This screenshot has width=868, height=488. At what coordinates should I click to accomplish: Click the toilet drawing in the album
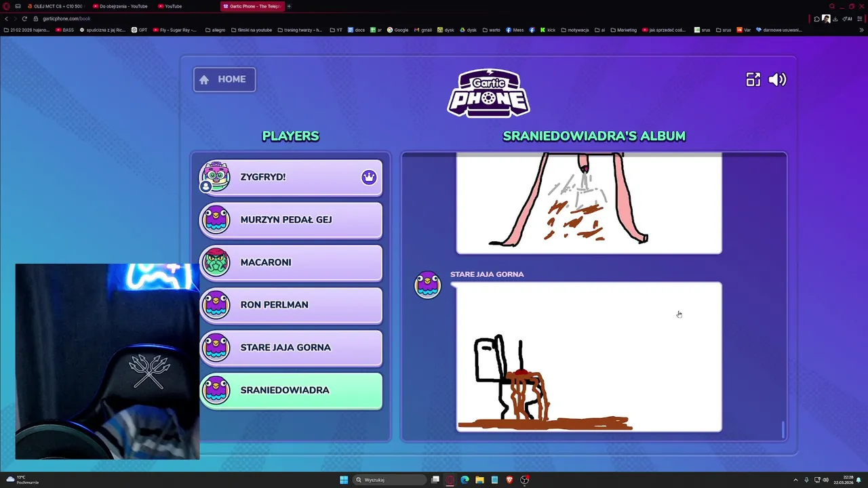coord(589,357)
